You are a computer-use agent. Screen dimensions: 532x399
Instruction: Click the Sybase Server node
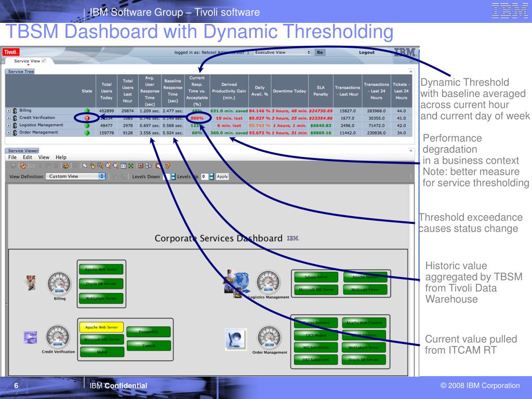(316, 277)
